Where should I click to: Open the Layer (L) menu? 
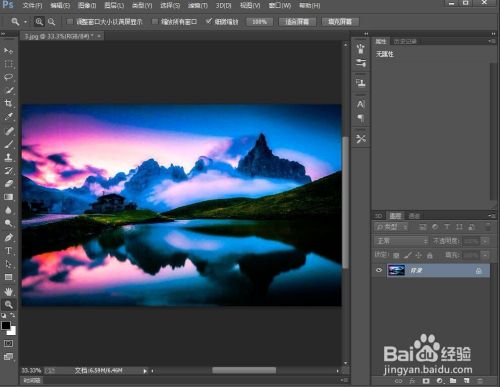(x=114, y=6)
